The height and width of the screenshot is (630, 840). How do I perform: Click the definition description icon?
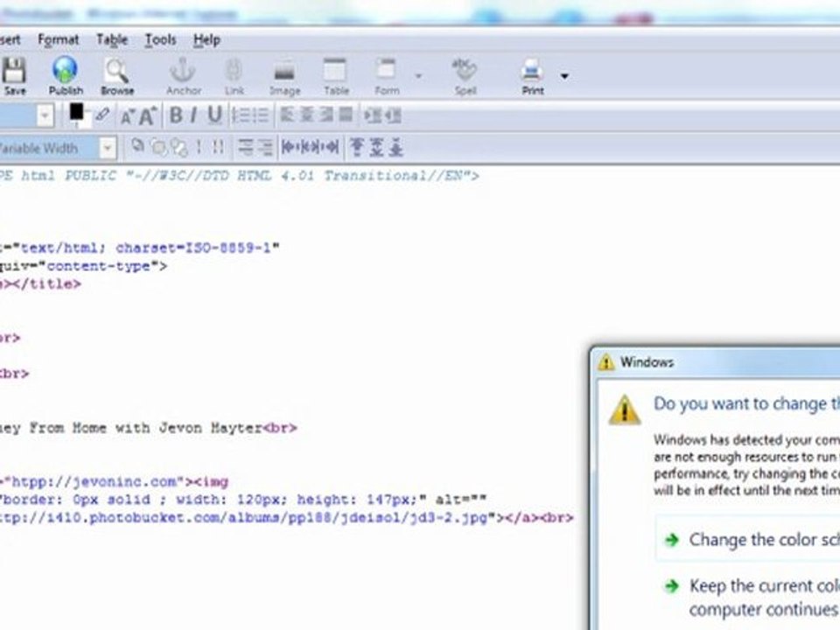(x=265, y=147)
